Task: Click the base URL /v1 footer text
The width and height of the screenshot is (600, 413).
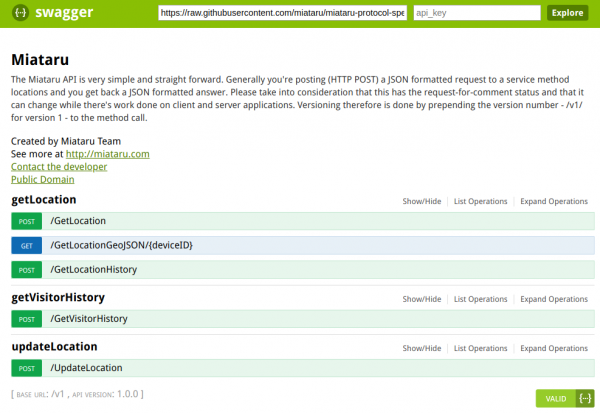Action: 40,394
